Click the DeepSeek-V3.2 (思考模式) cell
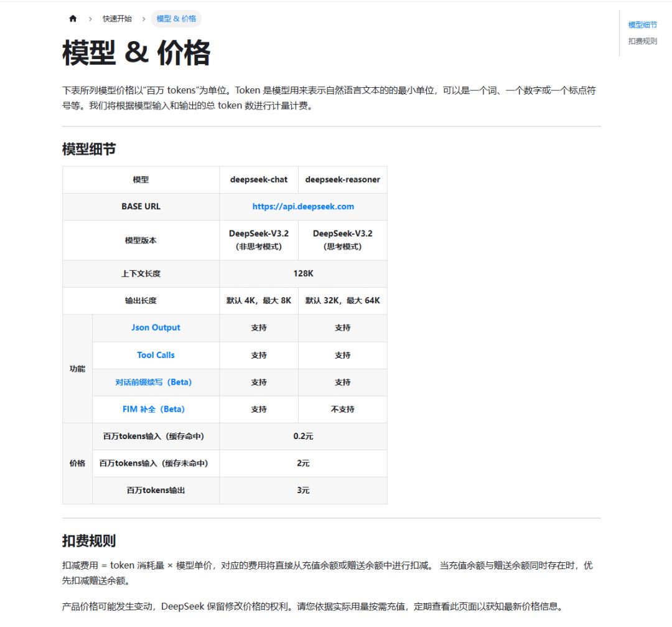The width and height of the screenshot is (672, 627). pos(342,240)
